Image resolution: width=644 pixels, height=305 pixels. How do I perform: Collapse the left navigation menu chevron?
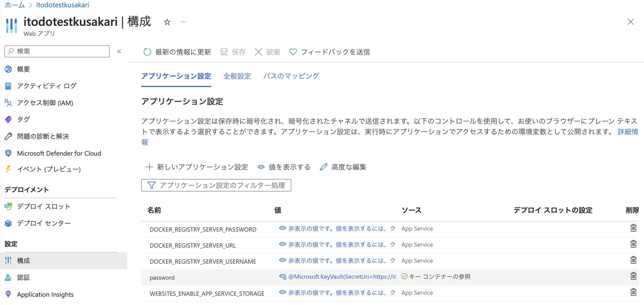[x=119, y=51]
